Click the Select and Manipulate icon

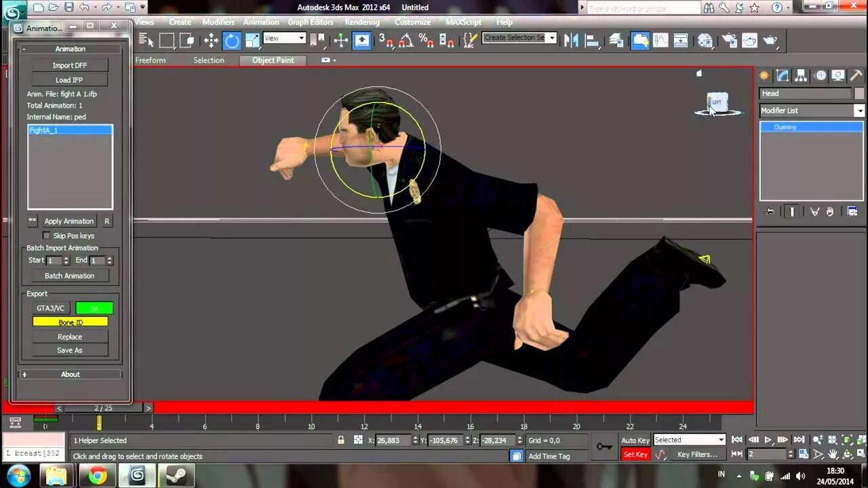[341, 41]
